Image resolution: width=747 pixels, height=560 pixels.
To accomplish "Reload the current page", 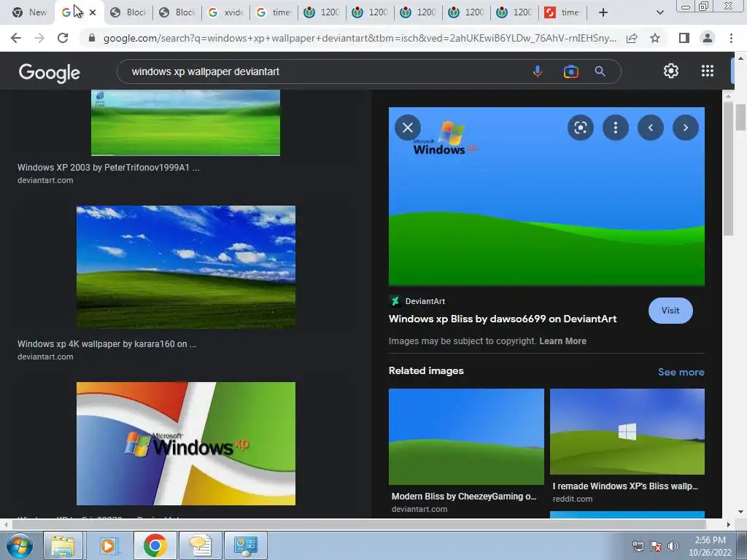I will [63, 38].
